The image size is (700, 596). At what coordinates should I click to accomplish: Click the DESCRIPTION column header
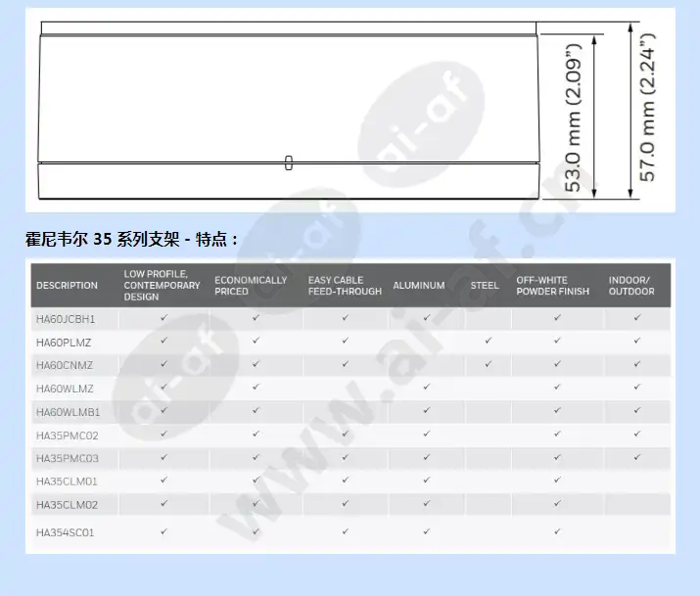pyautogui.click(x=67, y=286)
